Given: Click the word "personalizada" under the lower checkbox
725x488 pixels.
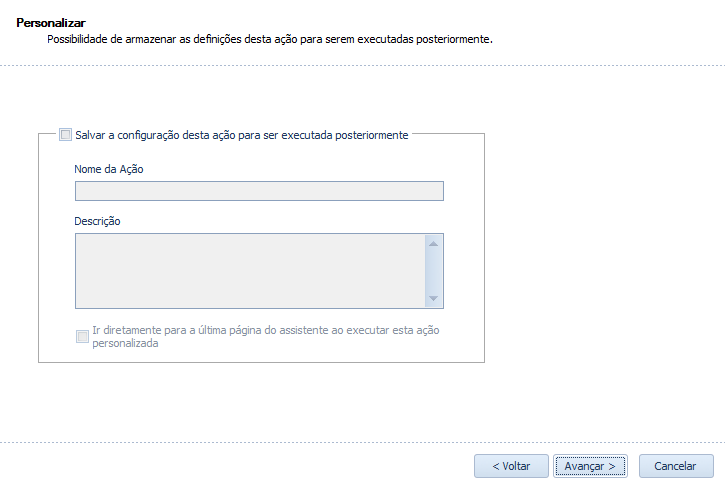Looking at the screenshot, I should 126,343.
